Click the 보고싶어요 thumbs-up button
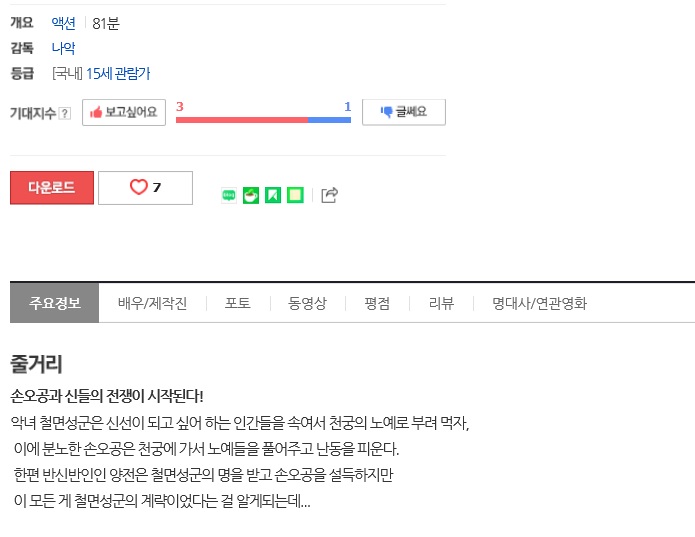The height and width of the screenshot is (537, 695). [x=124, y=113]
